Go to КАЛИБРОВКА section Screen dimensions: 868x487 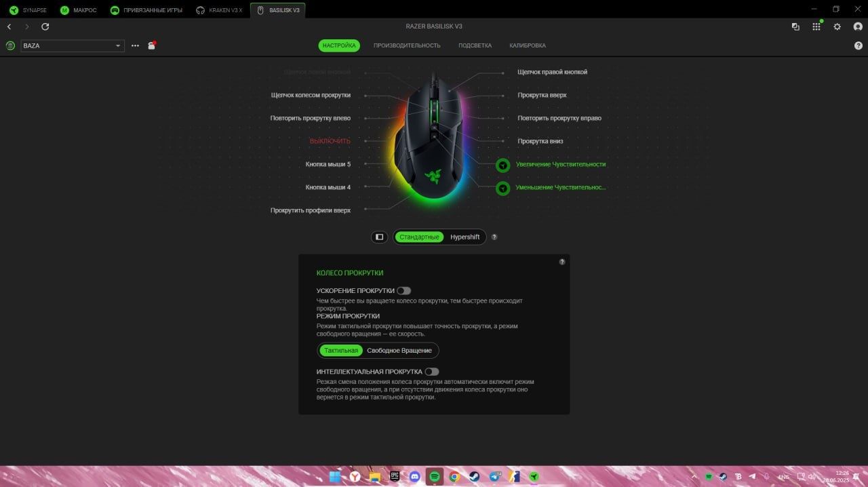(528, 45)
